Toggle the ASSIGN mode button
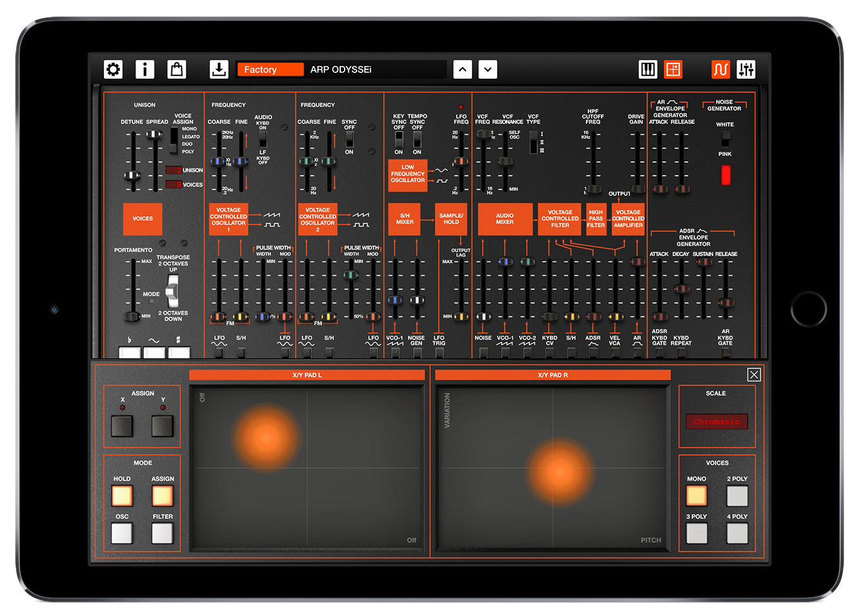Viewport: 858px width, 616px height. click(163, 496)
